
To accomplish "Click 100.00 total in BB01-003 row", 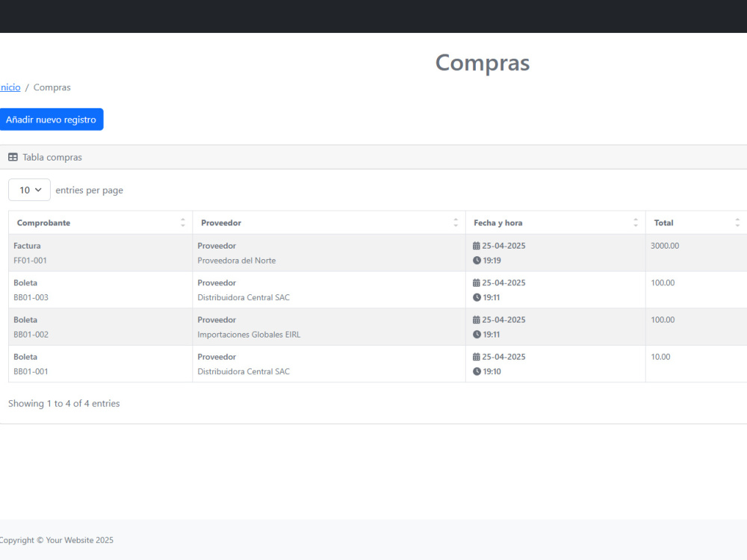I will click(663, 283).
